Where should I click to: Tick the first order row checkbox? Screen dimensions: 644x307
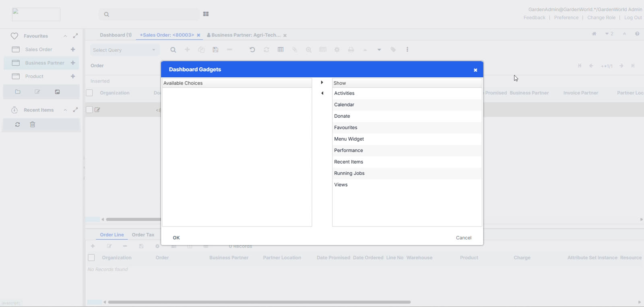pyautogui.click(x=89, y=110)
